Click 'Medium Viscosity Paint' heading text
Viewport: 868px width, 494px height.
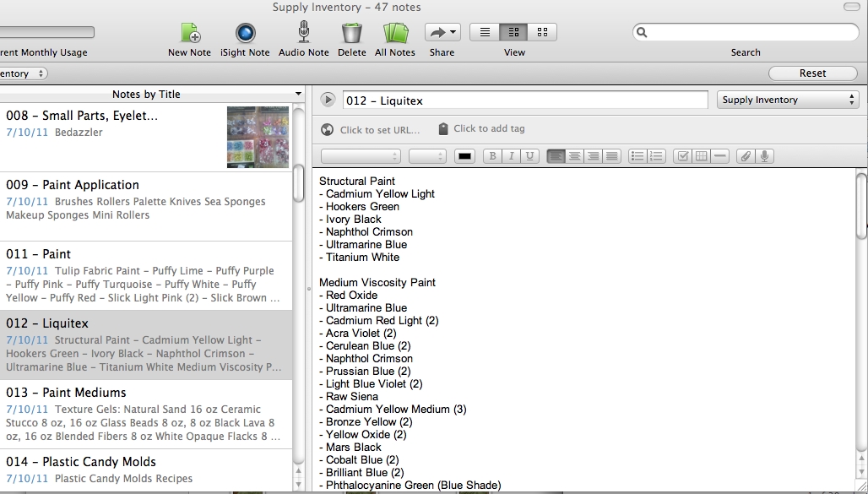tap(377, 282)
